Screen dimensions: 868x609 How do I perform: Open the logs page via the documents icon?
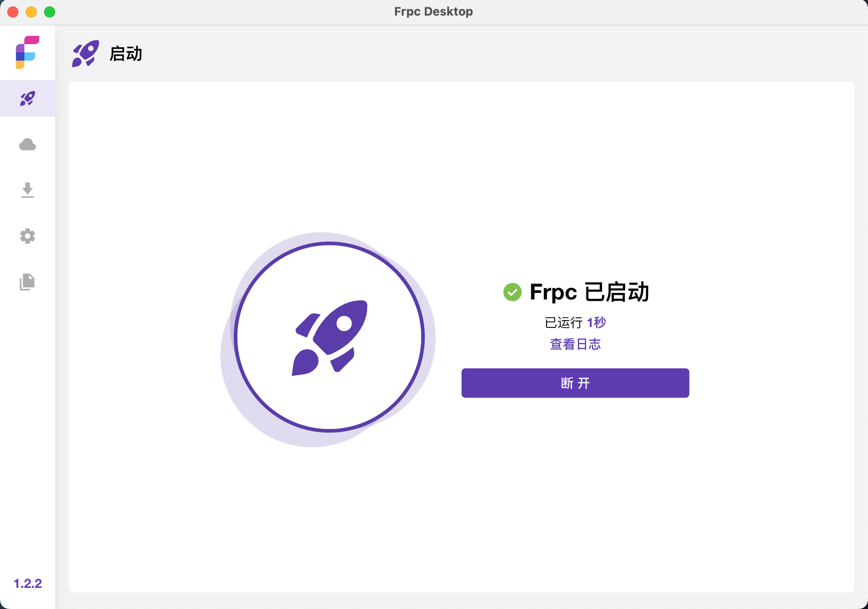pyautogui.click(x=28, y=282)
